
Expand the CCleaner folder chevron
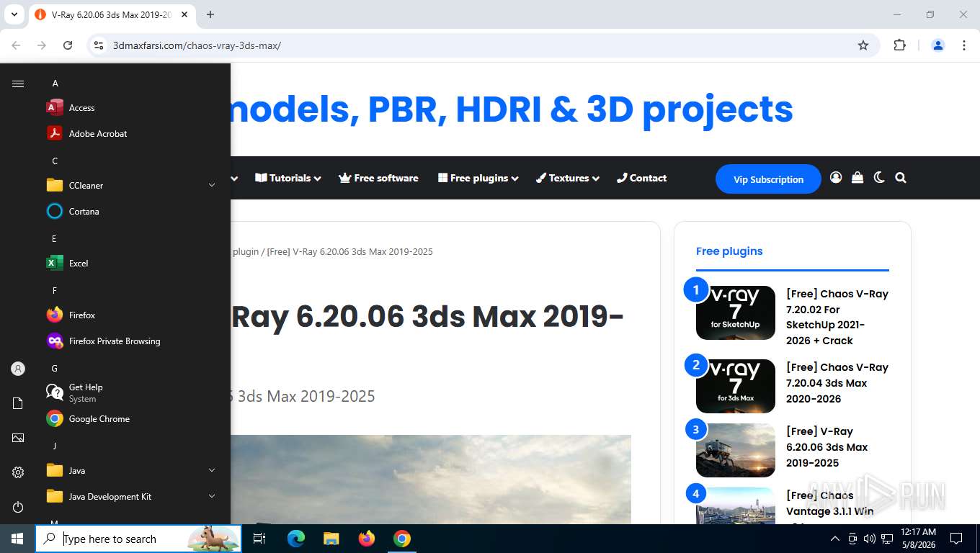212,186
